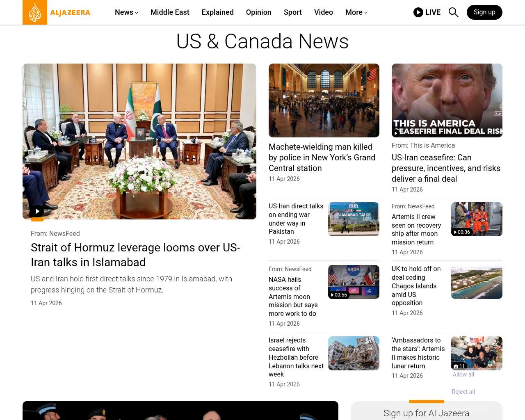Open the search magnifier icon
This screenshot has width=525, height=420.
point(453,12)
